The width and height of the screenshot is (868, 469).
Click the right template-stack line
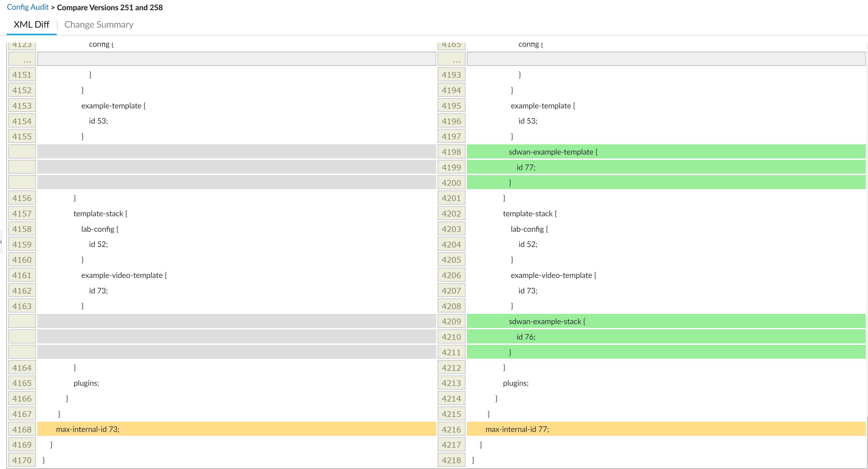529,213
